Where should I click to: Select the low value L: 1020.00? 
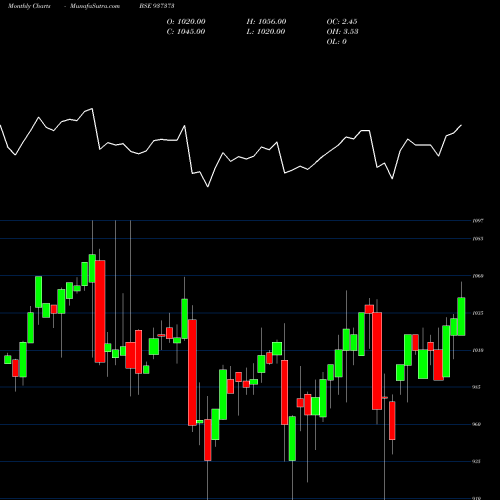(266, 31)
